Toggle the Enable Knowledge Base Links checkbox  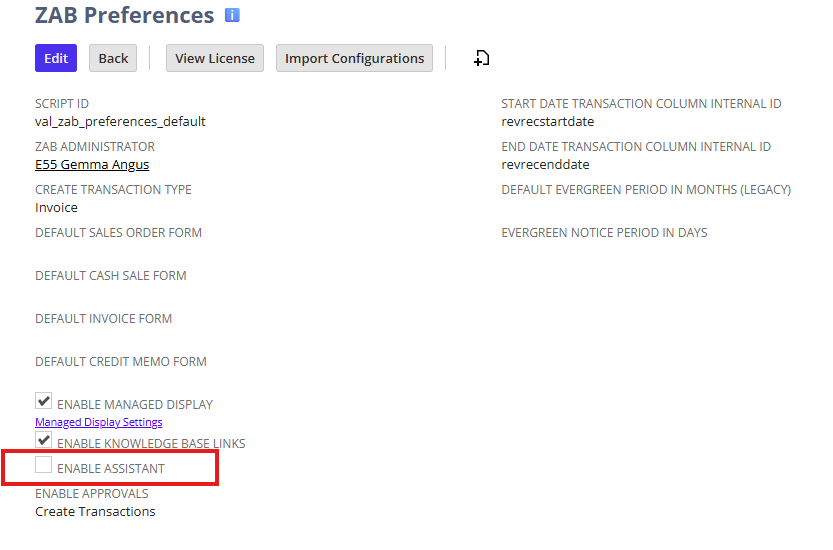pos(44,439)
